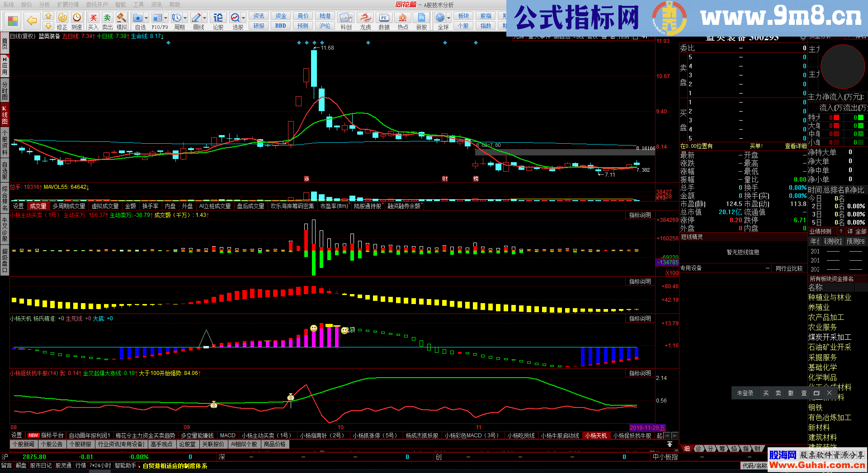The height and width of the screenshot is (473, 868).
Task: Open the 个股新闻 link tab
Action: [24, 445]
